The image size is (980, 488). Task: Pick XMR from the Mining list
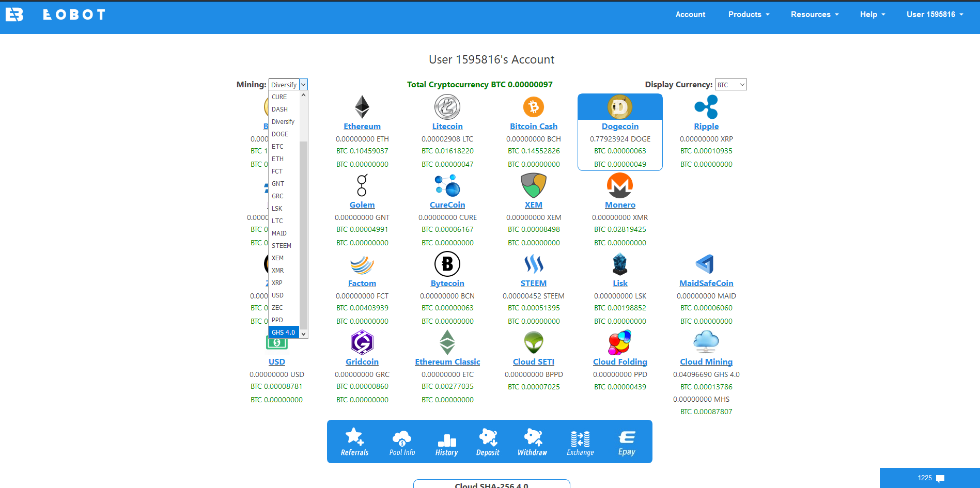click(x=284, y=271)
